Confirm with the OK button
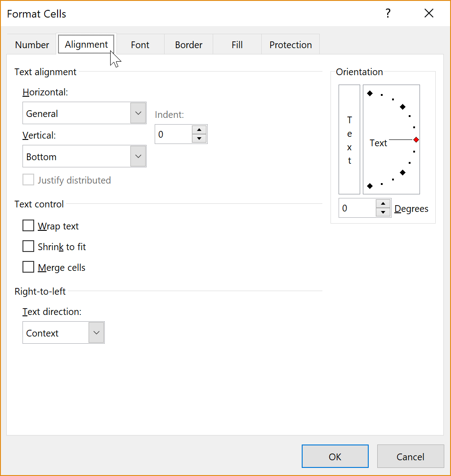This screenshot has height=476, width=451. [335, 456]
